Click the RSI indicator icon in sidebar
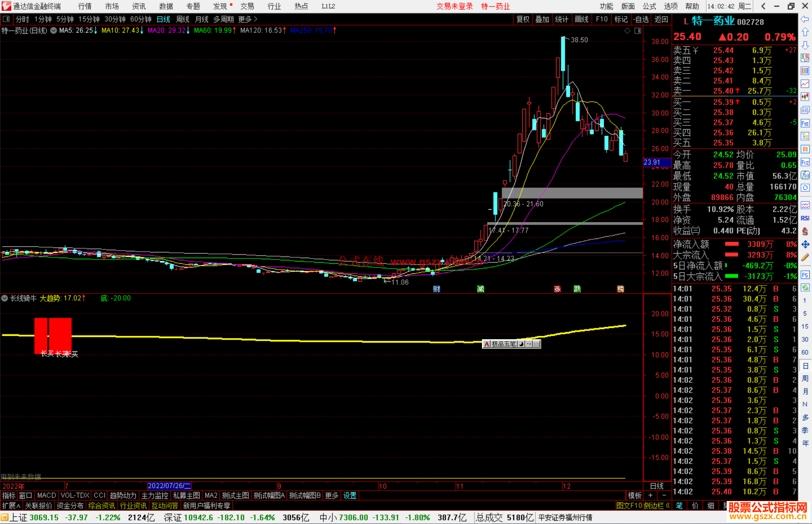The width and height of the screenshot is (812, 524). (805, 218)
